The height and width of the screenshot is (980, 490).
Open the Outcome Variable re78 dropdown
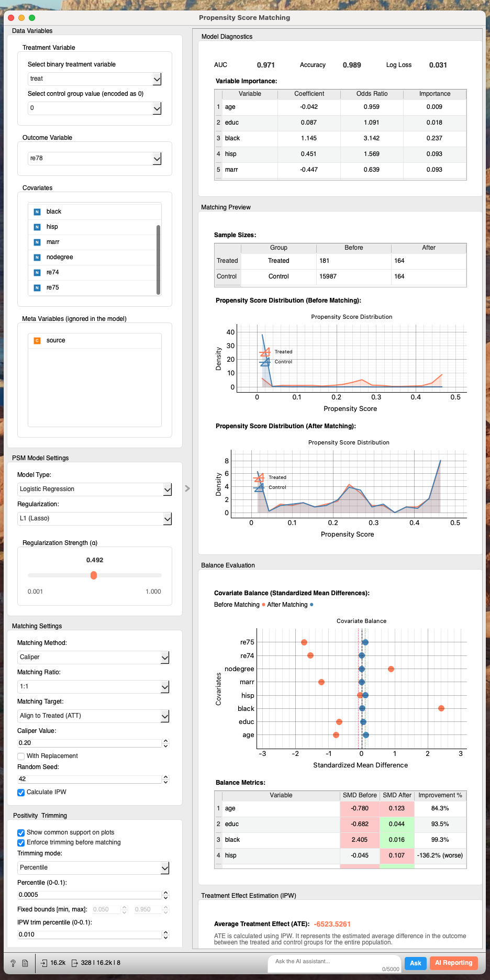[x=94, y=158]
